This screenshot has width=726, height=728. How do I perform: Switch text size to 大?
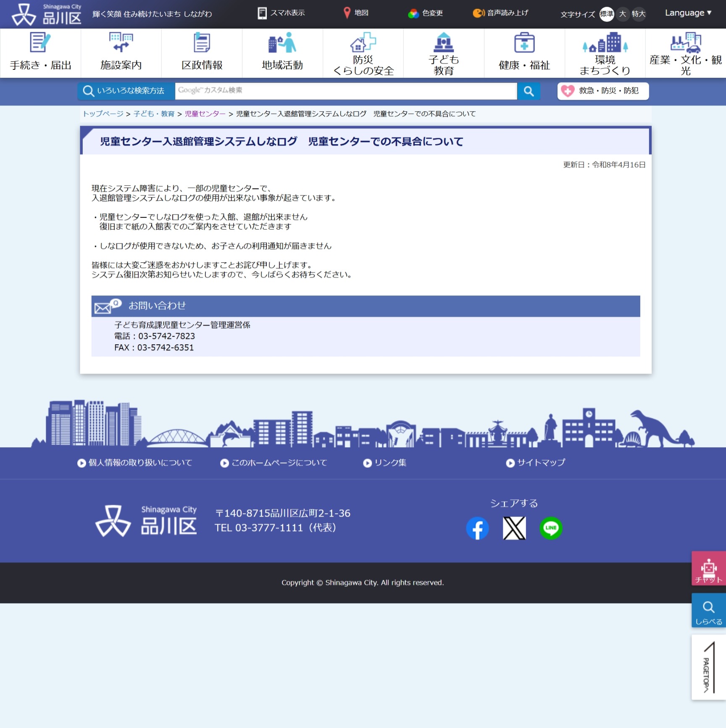(623, 14)
